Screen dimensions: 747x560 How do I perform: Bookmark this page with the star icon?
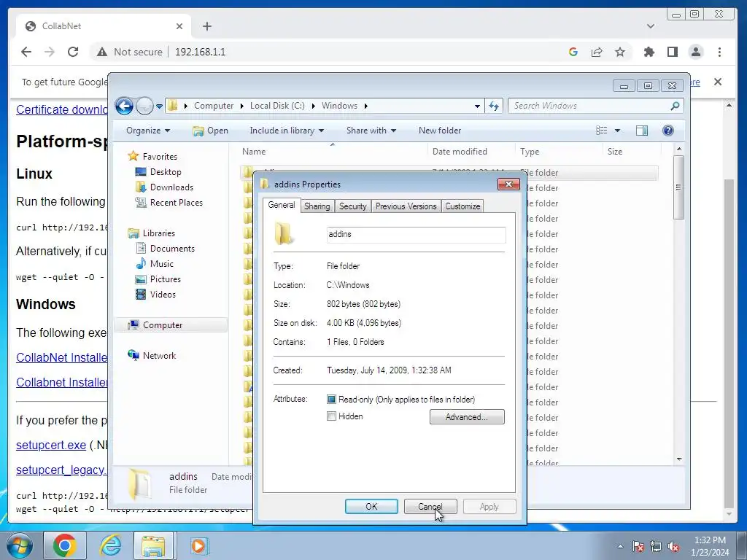click(620, 52)
